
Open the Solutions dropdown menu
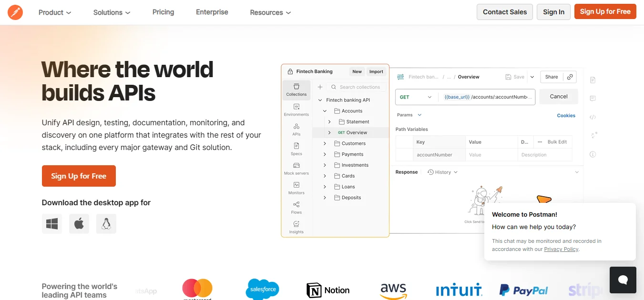pyautogui.click(x=112, y=12)
